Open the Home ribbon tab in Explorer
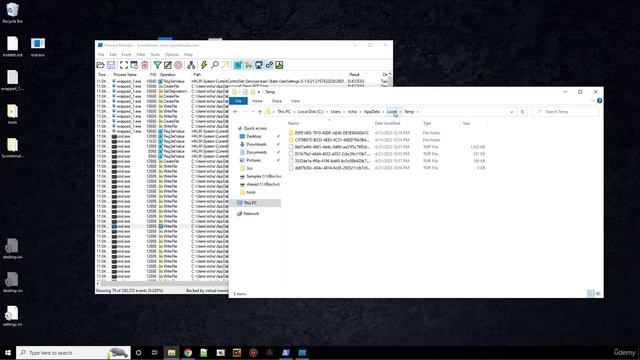The image size is (640, 360). pos(257,101)
